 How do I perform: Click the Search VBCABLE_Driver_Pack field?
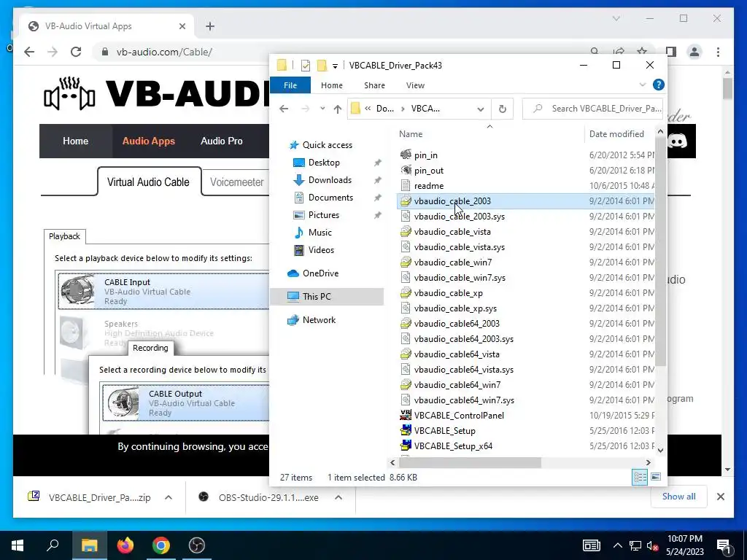[x=594, y=109]
